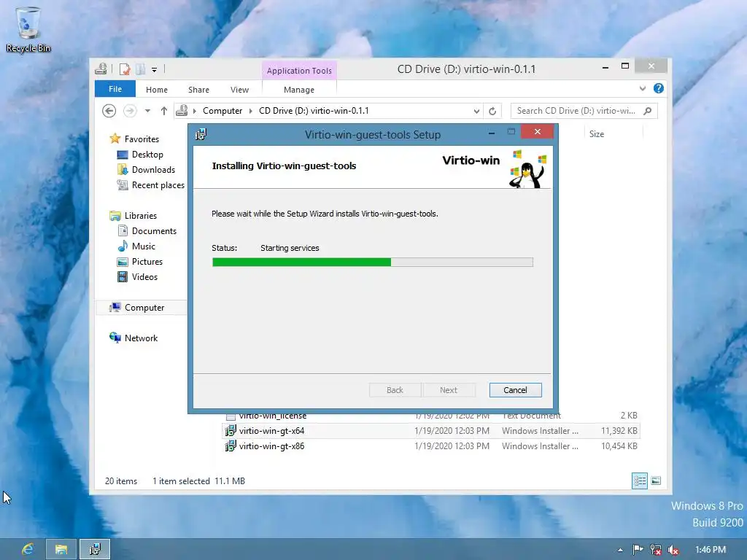
Task: Click the muted volume tray icon
Action: [673, 550]
